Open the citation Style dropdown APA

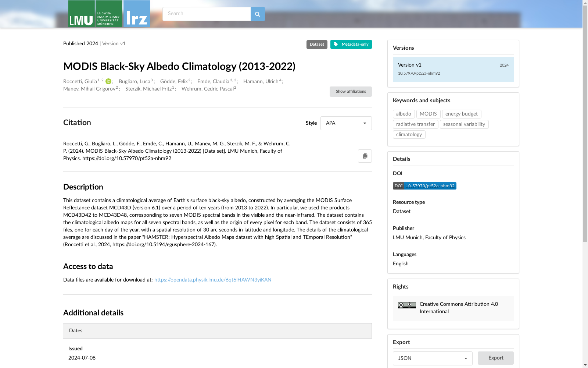pyautogui.click(x=346, y=123)
